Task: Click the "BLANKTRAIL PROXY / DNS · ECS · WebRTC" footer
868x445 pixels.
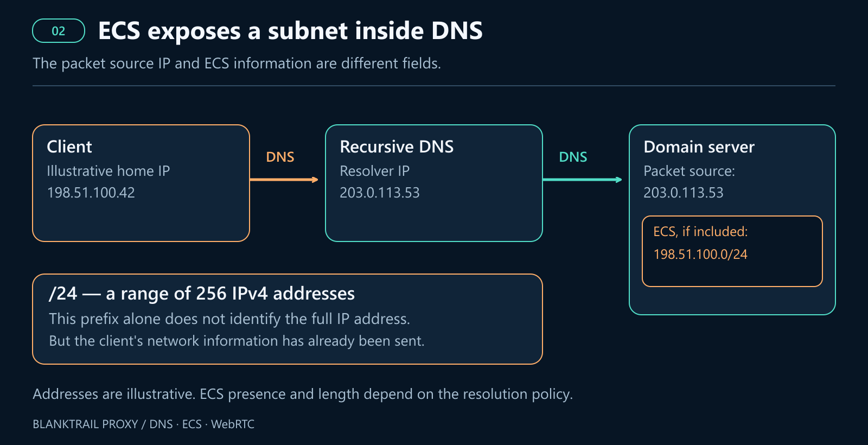Action: 143,424
